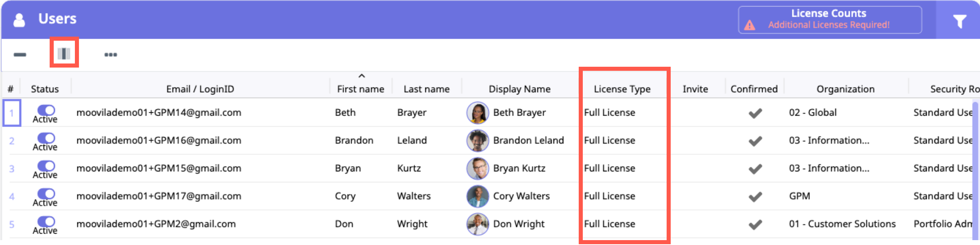This screenshot has height=245, width=980.
Task: Disable Active status for Bryan Kurtz
Action: (46, 166)
